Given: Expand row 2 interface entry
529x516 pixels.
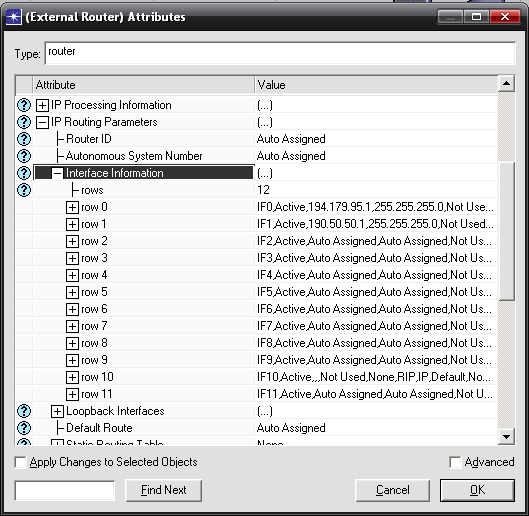Looking at the screenshot, I should (x=72, y=241).
